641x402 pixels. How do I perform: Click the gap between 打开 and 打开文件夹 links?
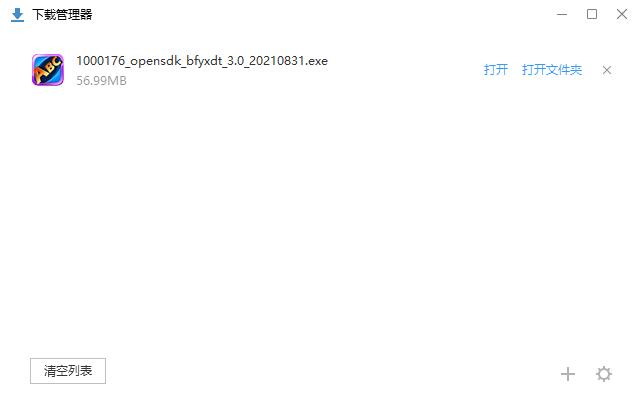click(x=515, y=70)
